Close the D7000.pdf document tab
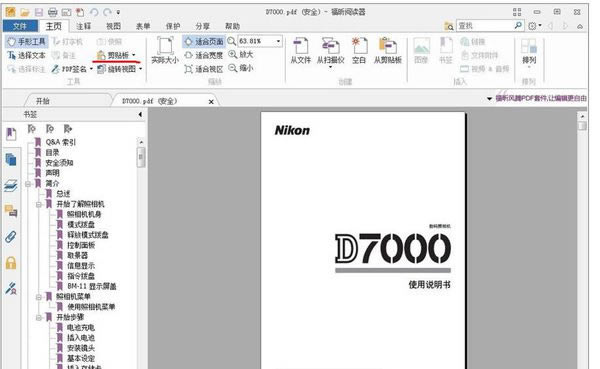The image size is (600, 369). point(211,101)
